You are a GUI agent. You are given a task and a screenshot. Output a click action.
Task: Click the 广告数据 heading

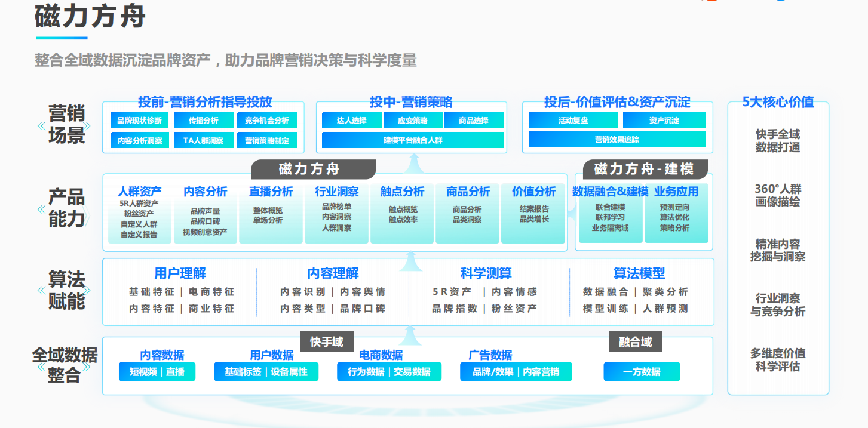tap(490, 355)
